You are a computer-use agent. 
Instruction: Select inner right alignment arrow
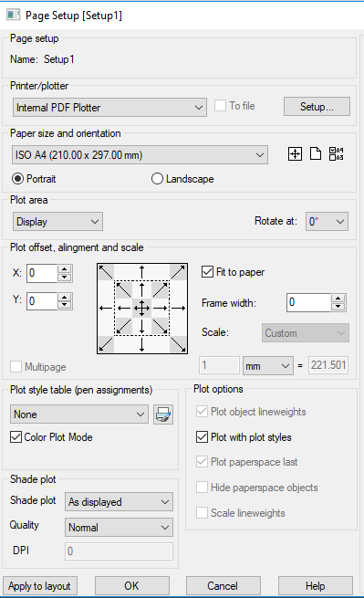pos(160,309)
